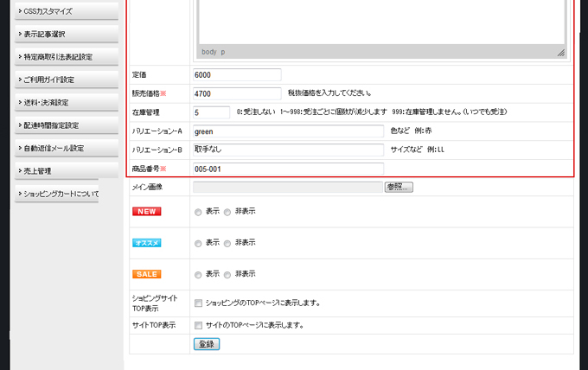Open 自動返信メール設定 menu entry

click(59, 148)
